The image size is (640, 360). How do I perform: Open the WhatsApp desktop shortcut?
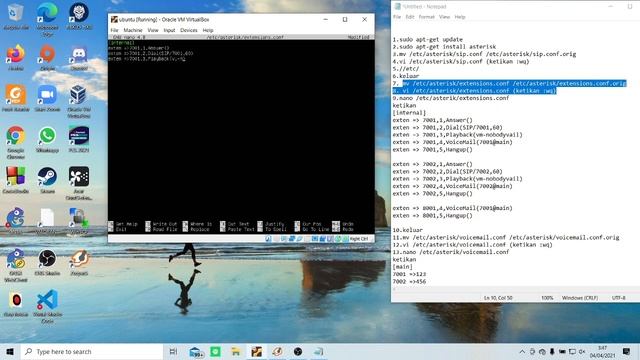pos(47,140)
